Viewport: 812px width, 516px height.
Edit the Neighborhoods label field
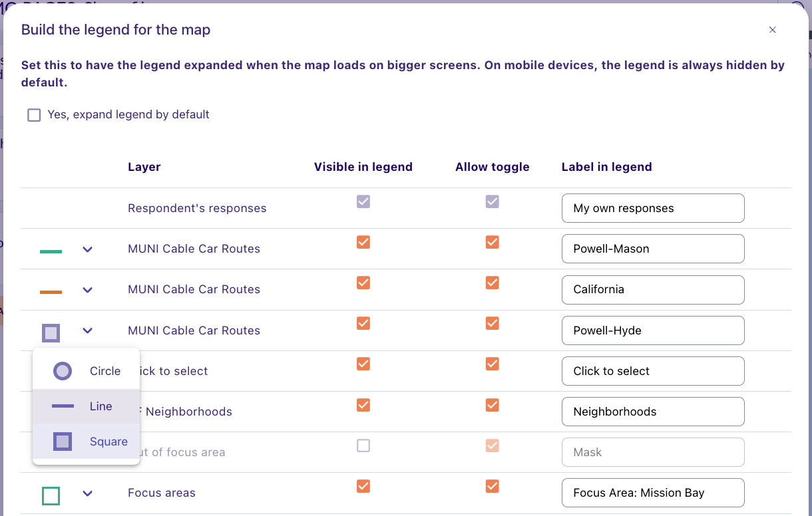(x=653, y=412)
